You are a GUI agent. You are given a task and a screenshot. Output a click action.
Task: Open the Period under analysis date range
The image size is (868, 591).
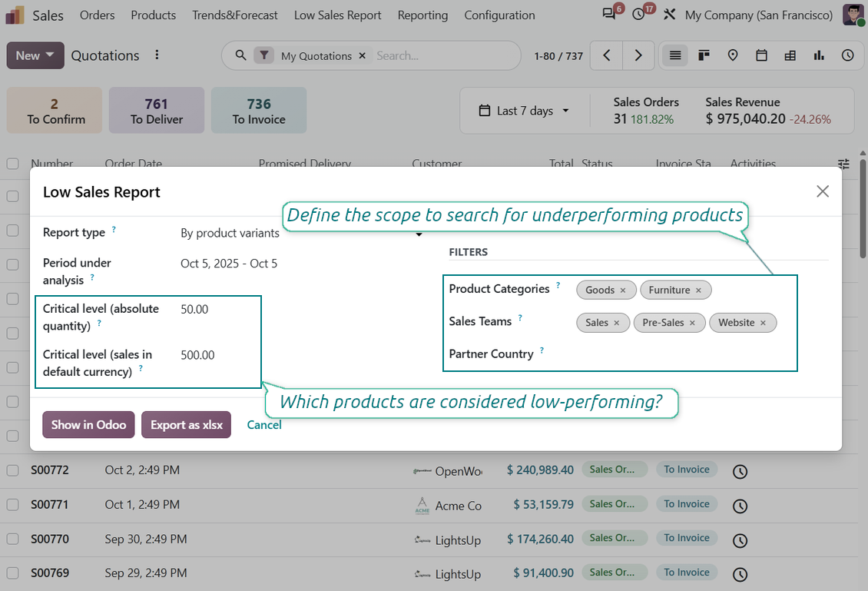[x=229, y=264]
